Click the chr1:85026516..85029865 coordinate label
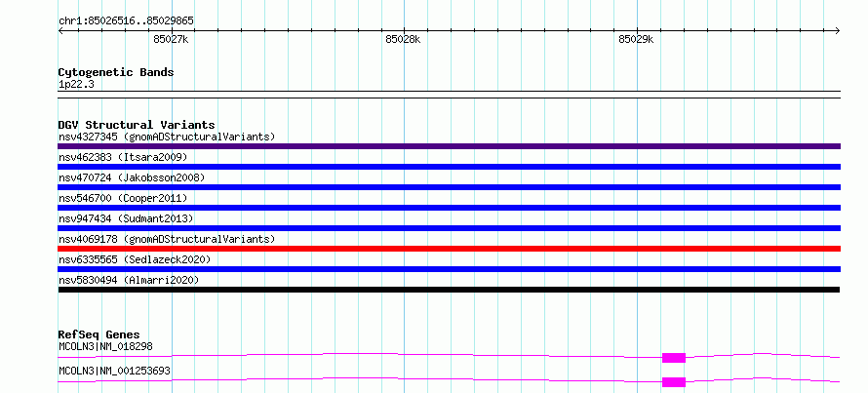Viewport: 868px width, 393px height. pyautogui.click(x=126, y=21)
